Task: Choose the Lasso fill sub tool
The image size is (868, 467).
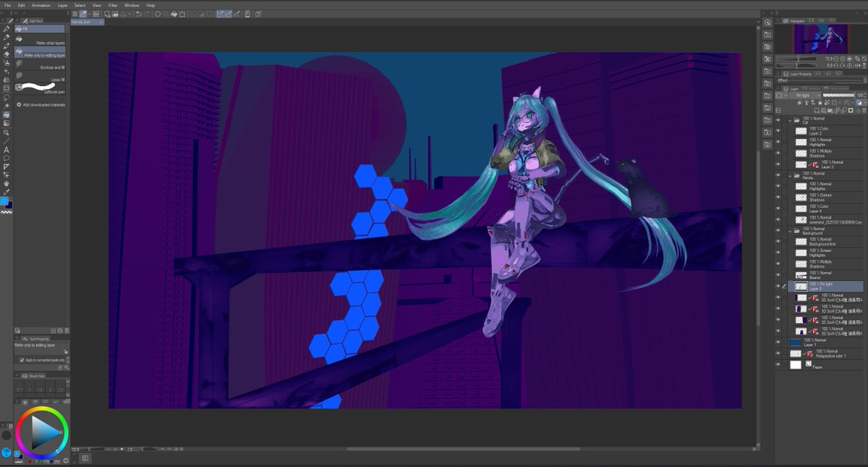Action: (x=42, y=78)
